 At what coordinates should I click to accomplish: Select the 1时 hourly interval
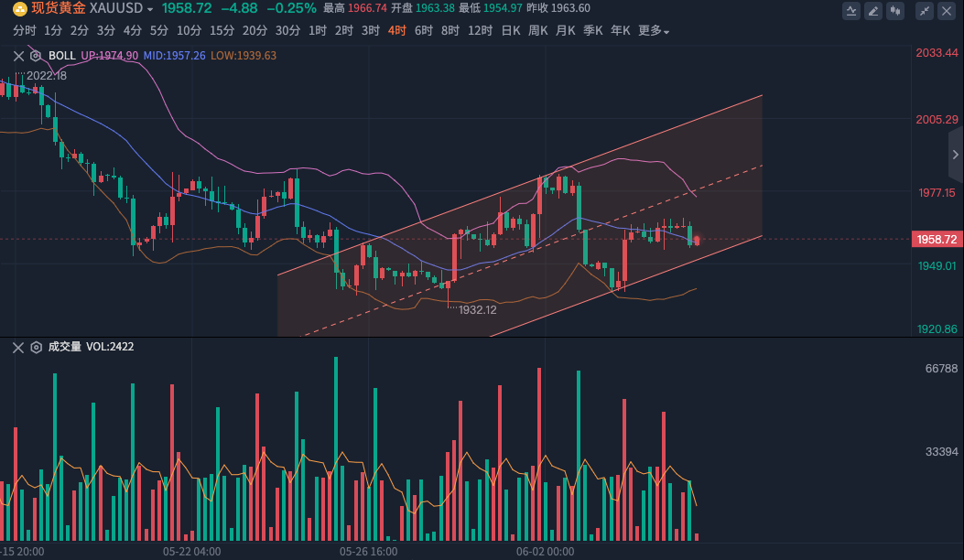(318, 30)
